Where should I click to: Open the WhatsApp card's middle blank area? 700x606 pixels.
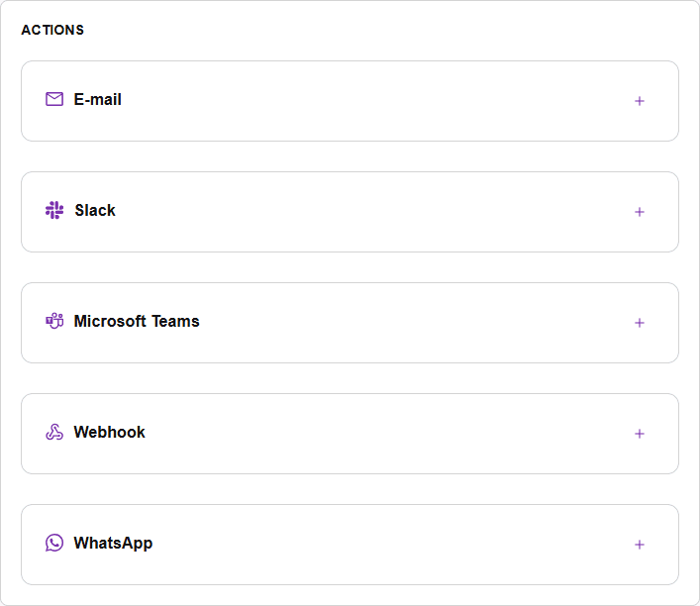coord(350,545)
